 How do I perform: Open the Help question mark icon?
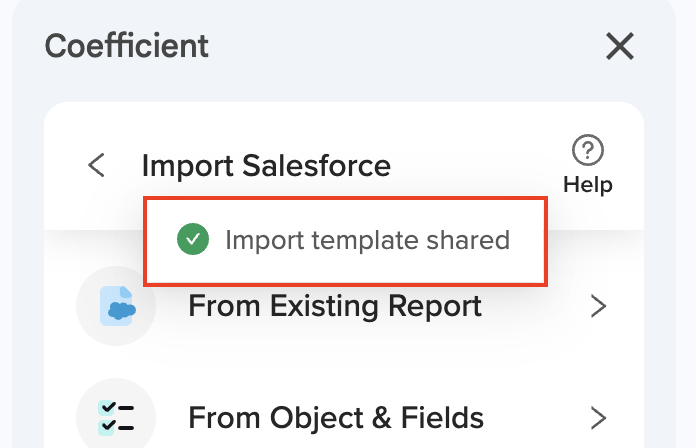pyautogui.click(x=587, y=151)
